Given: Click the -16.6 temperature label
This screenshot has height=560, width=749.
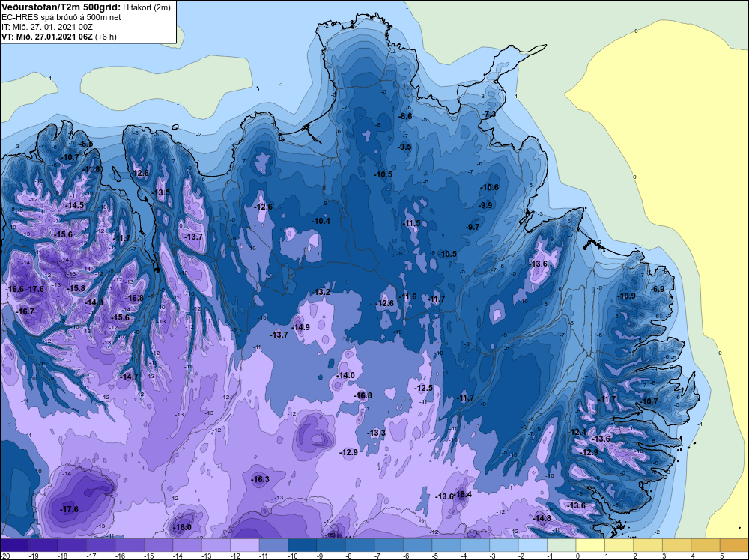Looking at the screenshot, I should coord(15,289).
